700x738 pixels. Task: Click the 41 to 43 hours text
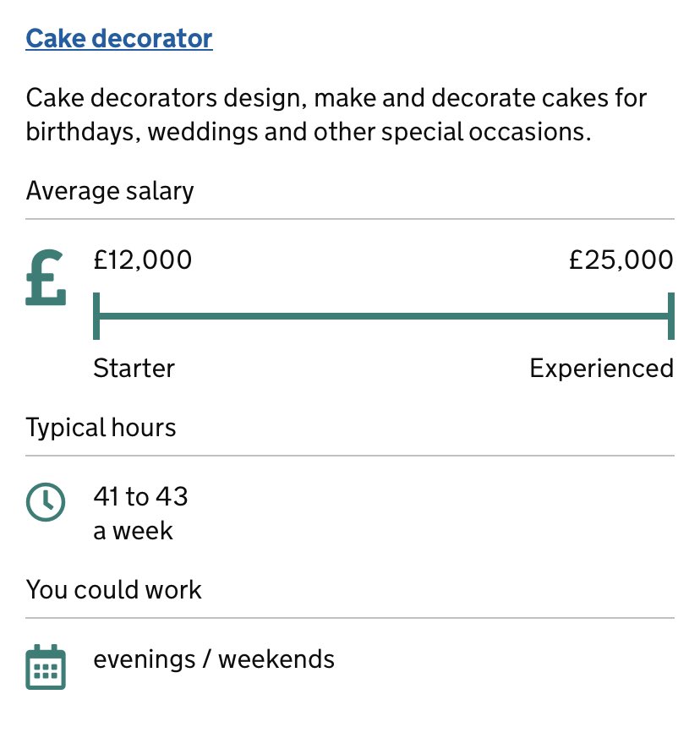point(140,497)
